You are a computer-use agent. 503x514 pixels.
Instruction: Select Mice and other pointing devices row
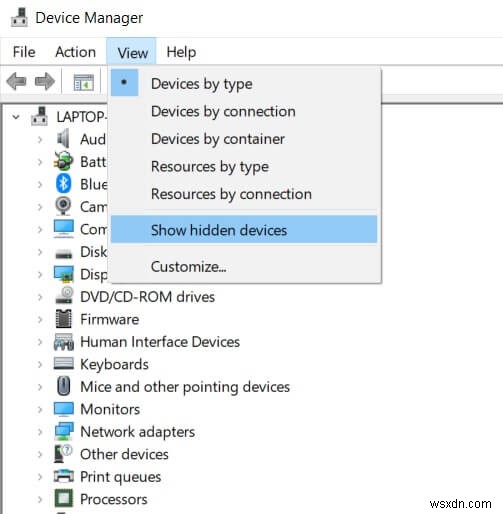click(x=185, y=387)
